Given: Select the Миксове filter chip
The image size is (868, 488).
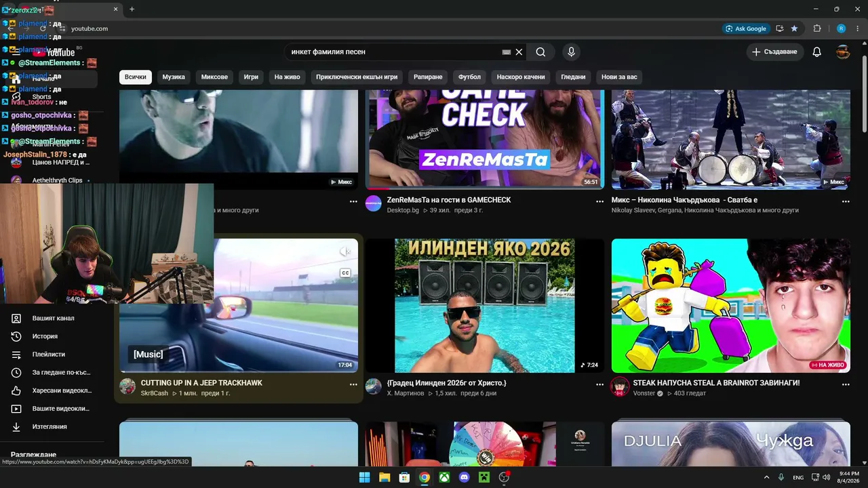Looking at the screenshot, I should click(214, 77).
